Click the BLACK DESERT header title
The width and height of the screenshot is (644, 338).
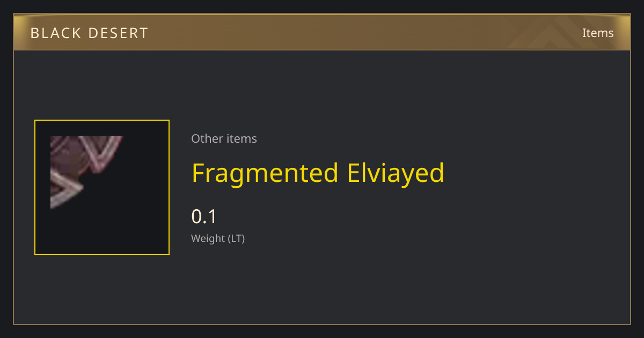coord(90,33)
